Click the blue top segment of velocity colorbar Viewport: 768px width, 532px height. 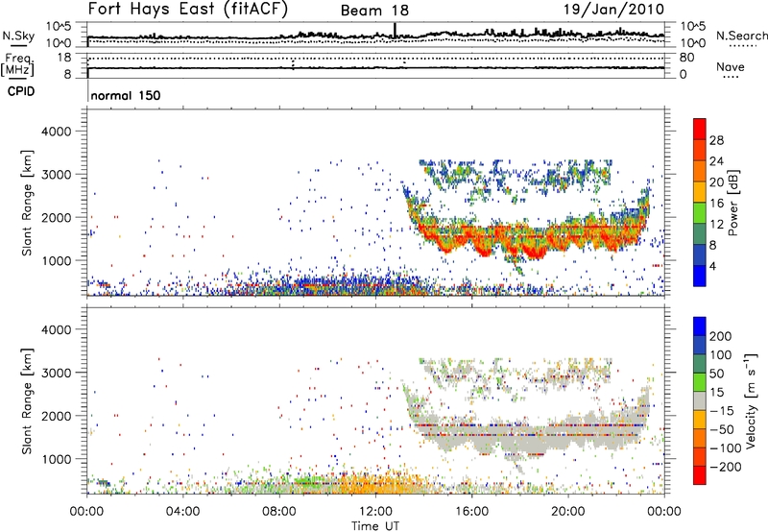tap(700, 326)
